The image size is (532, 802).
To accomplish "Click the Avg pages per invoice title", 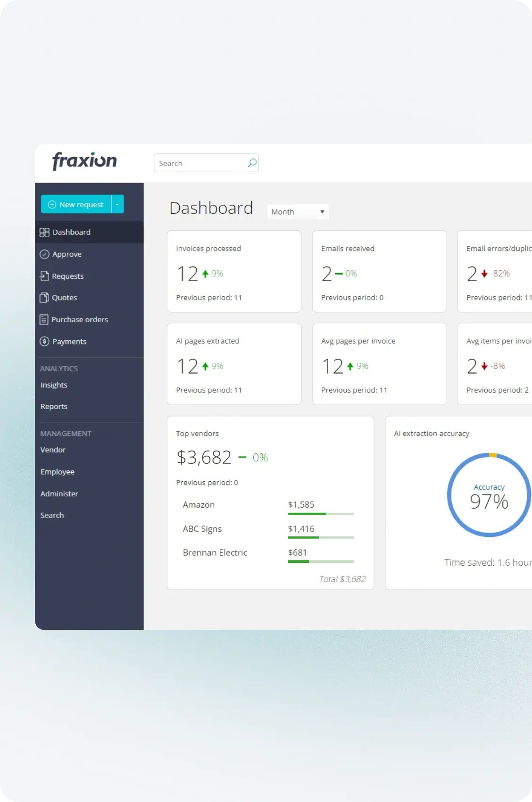I will [358, 341].
